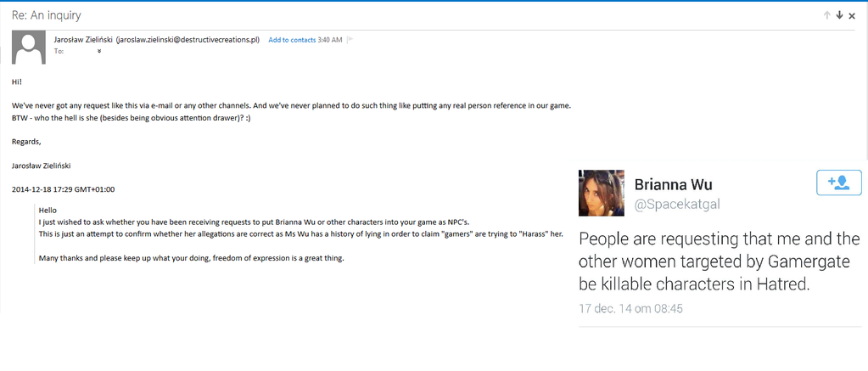Flag this message using the flag icon
The width and height of the screenshot is (868, 371).
(x=350, y=40)
